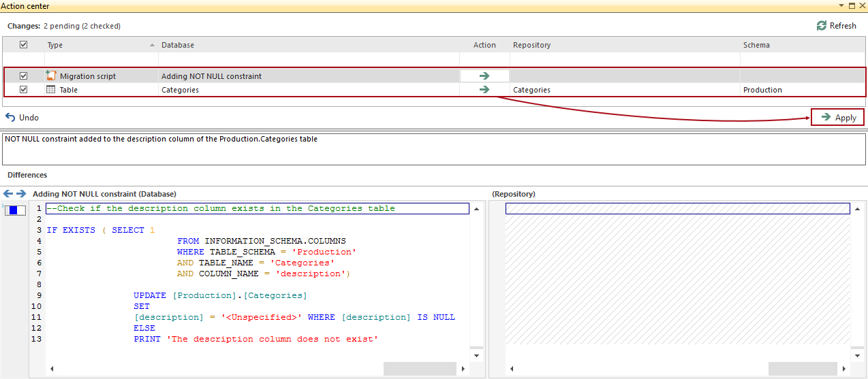Click the Migration script type icon
This screenshot has height=379, width=868.
point(50,76)
